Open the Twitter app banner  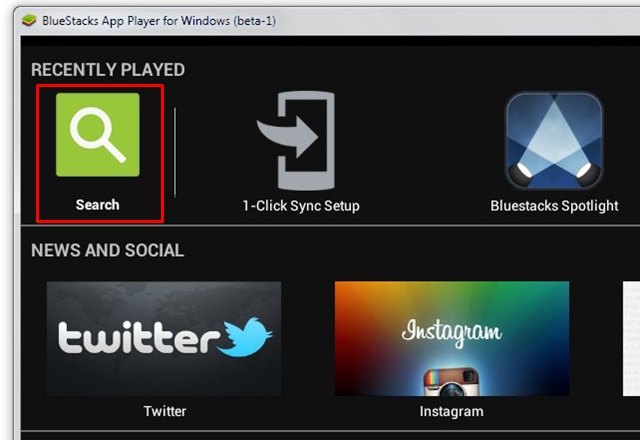coord(164,338)
